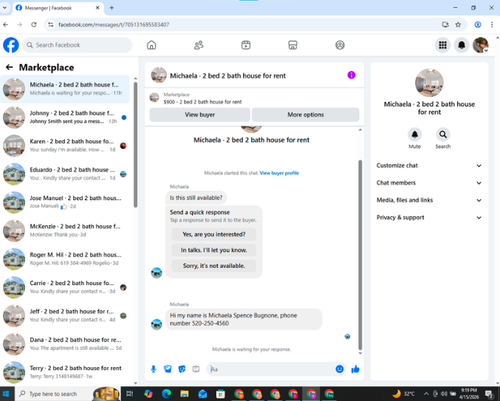
Task: Open the Johnny Smith conversation
Action: coord(65,117)
